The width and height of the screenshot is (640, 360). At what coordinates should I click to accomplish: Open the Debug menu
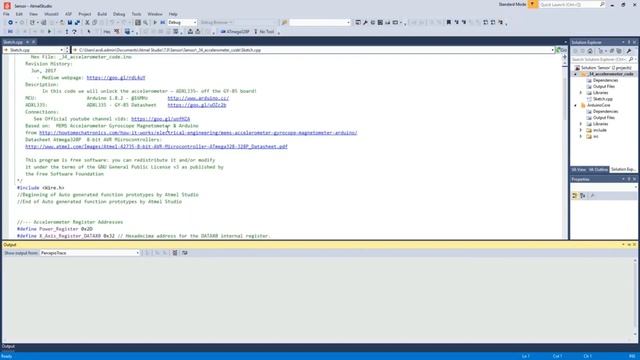point(119,14)
